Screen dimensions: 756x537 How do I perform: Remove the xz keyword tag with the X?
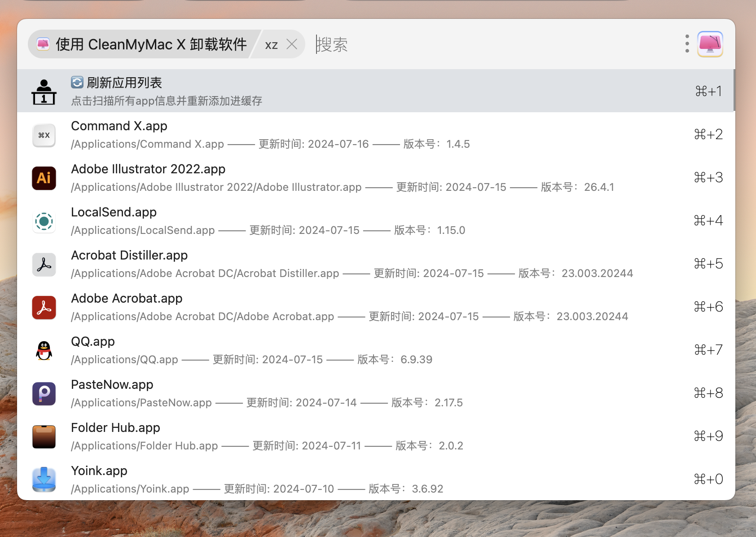point(292,44)
